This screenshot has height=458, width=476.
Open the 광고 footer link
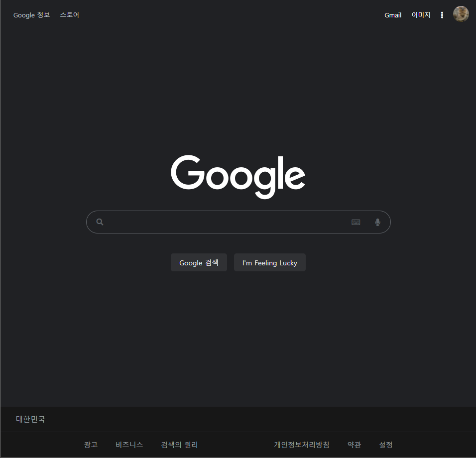91,445
